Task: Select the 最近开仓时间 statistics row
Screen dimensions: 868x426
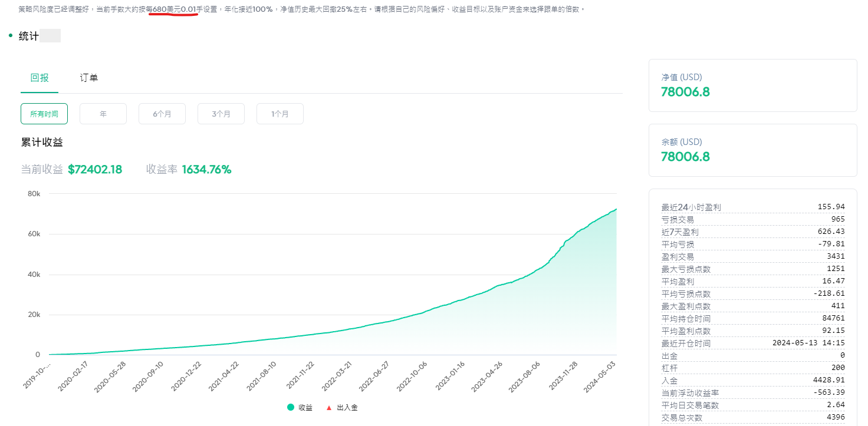Action: pos(752,343)
